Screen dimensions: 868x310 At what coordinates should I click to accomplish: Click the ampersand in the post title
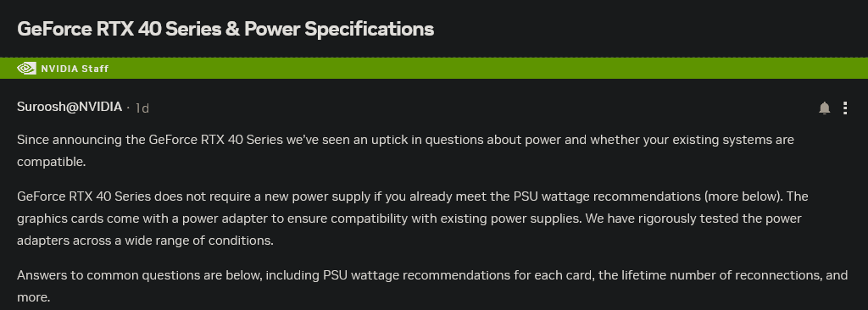coord(232,29)
